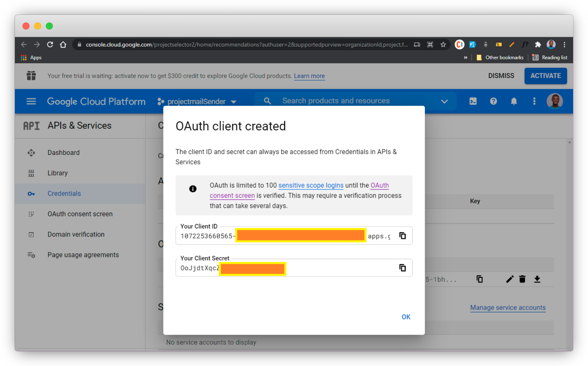Follow the Learn more link

309,76
